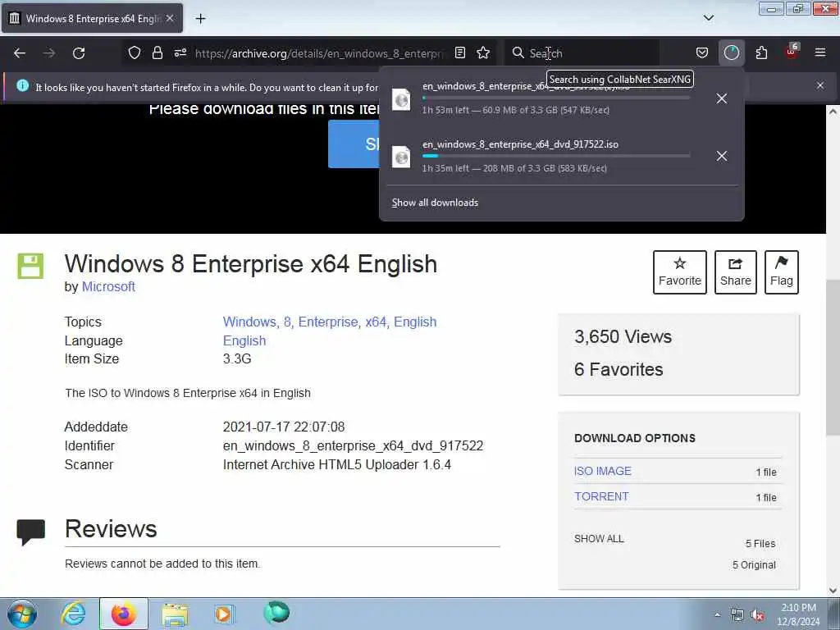This screenshot has height=630, width=840.
Task: Open the uBlock extension icon with badge
Action: [792, 52]
